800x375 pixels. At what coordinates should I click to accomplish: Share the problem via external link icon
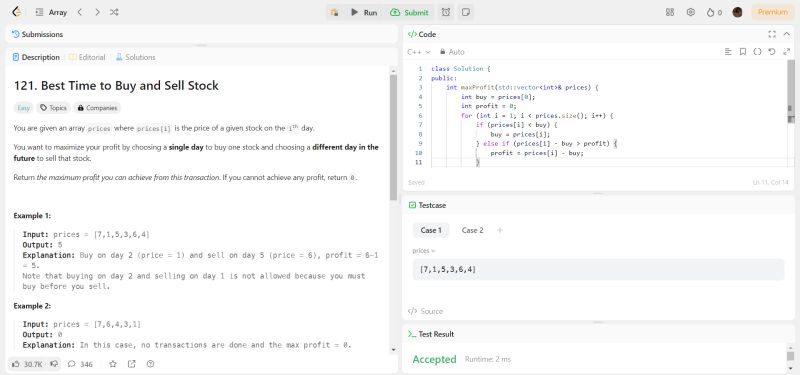132,364
